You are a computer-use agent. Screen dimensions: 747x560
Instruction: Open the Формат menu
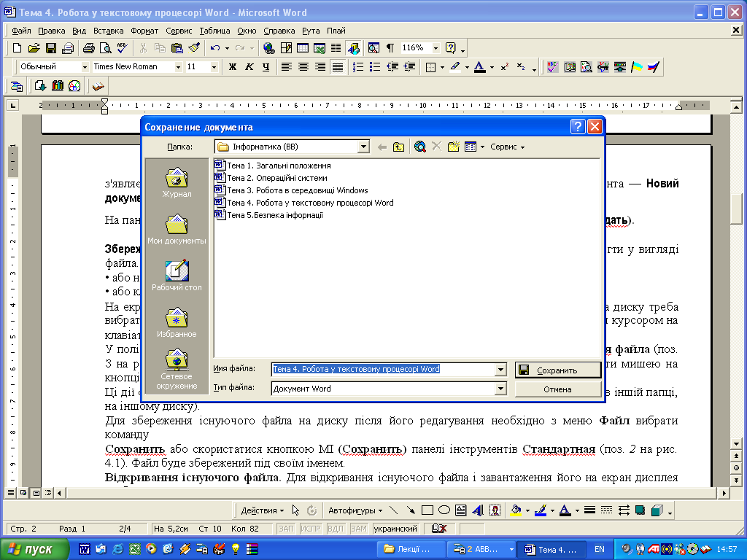[x=144, y=31]
